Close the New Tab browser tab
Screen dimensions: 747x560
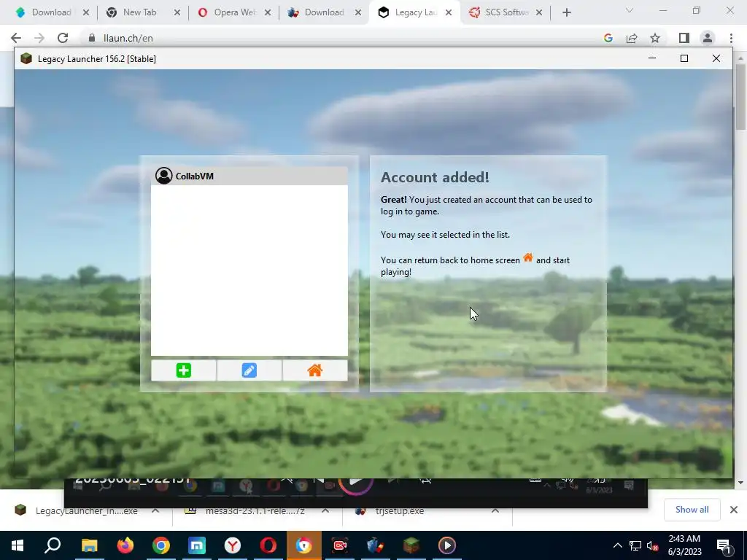pos(177,13)
